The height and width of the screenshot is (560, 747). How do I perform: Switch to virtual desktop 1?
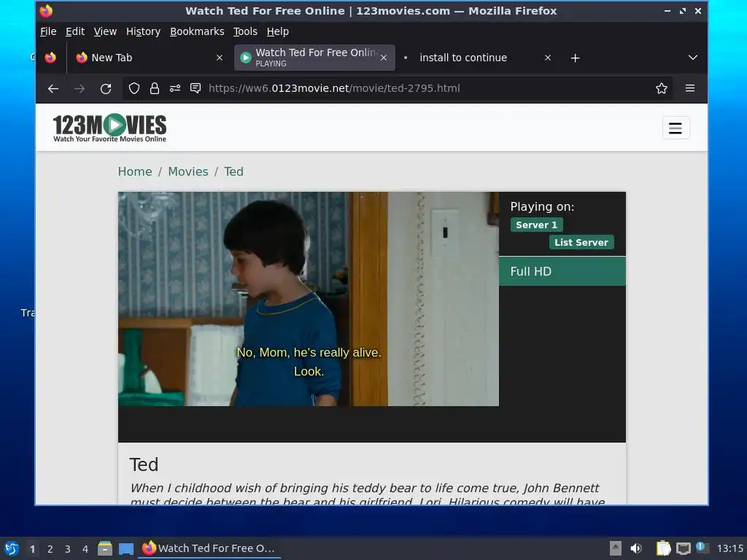32,549
